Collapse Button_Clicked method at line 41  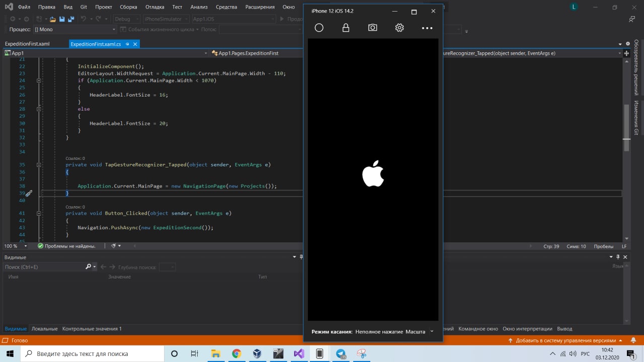pos(39,213)
